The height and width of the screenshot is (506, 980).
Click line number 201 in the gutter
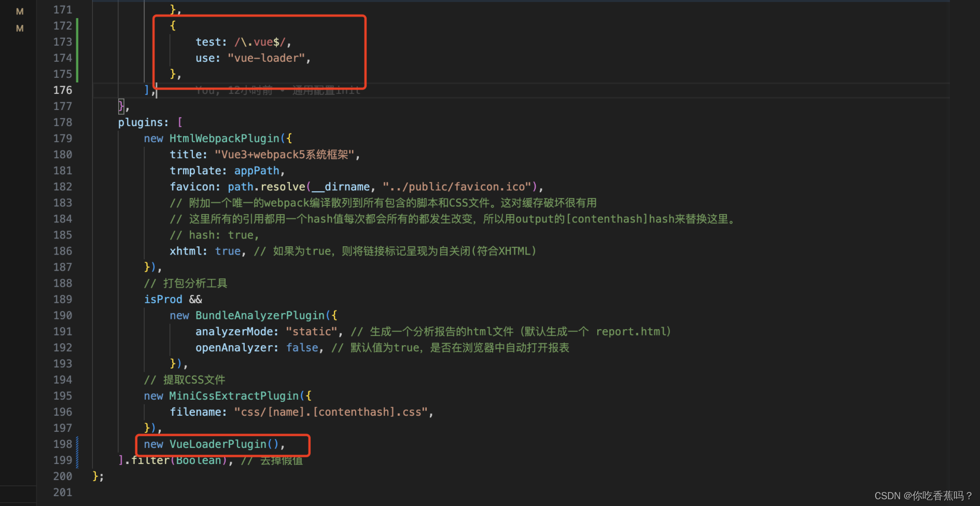pyautogui.click(x=63, y=493)
